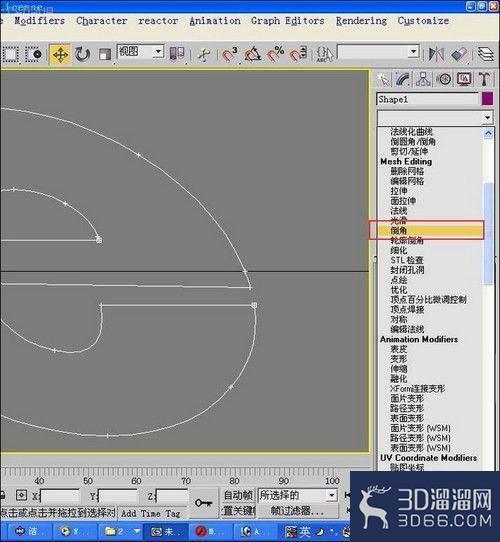
Task: Select the 封闭孔洞 modifier
Action: click(407, 270)
